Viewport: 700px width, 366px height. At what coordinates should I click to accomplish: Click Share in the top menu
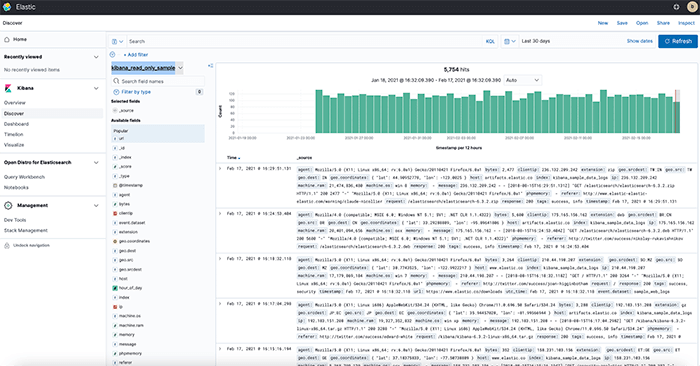click(x=663, y=23)
